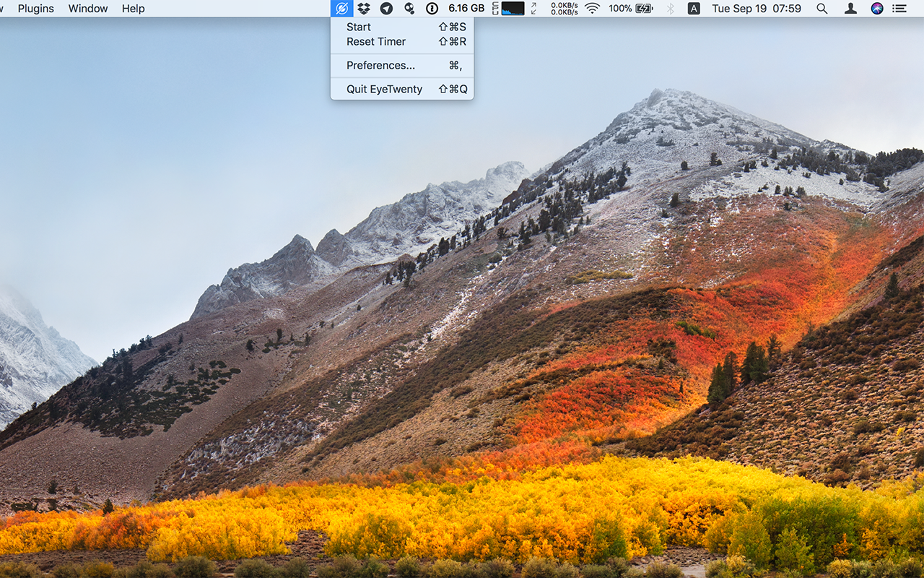
Task: Open Spotlight search magnifier icon
Action: coord(822,9)
